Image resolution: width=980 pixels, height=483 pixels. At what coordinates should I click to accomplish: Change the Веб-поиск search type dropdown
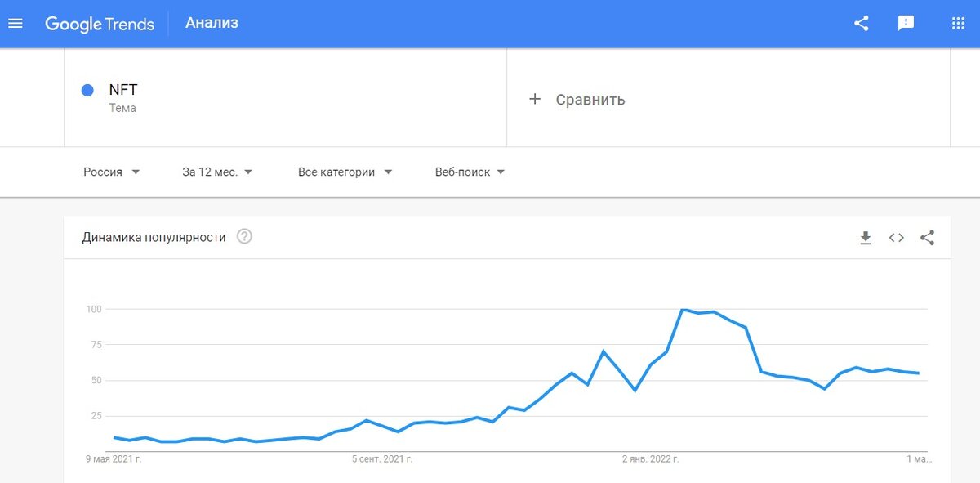click(x=470, y=172)
